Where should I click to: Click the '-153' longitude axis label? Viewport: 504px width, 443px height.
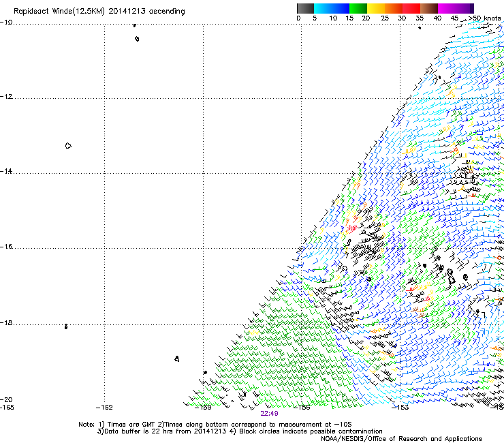pyautogui.click(x=400, y=408)
